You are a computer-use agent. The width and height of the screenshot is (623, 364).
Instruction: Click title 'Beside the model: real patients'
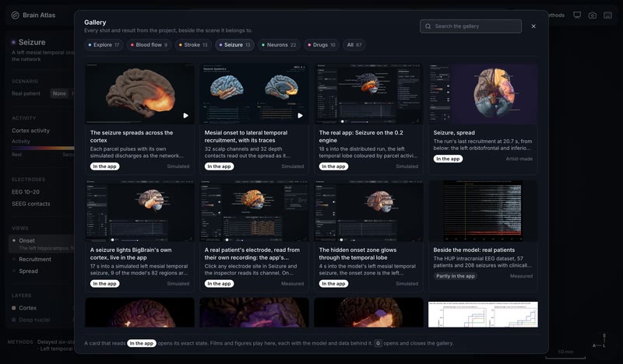click(474, 250)
